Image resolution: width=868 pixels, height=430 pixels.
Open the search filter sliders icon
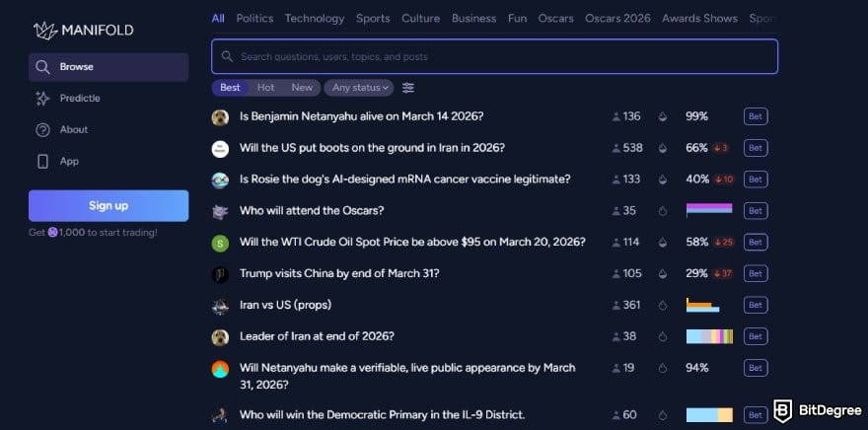tap(408, 88)
